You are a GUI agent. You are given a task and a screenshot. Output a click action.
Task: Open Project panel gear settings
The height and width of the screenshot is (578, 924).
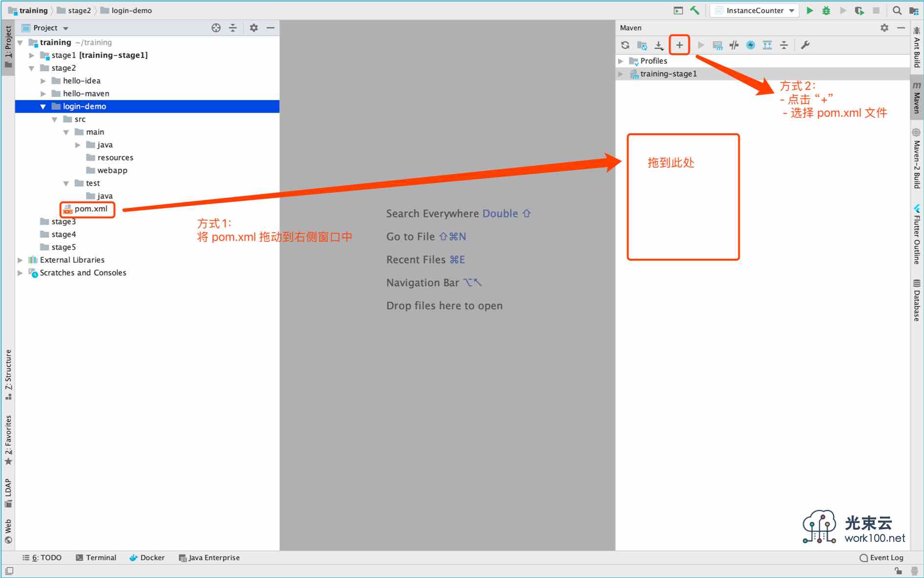click(254, 28)
